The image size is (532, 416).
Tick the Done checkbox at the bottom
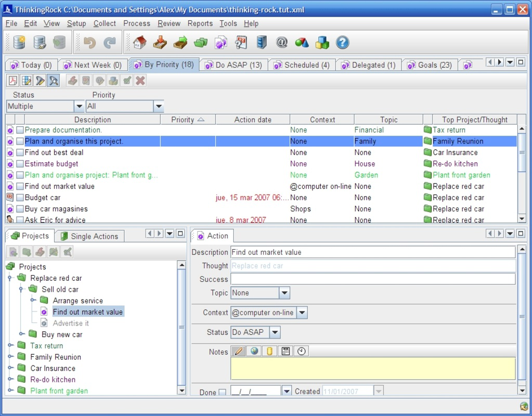click(x=224, y=392)
